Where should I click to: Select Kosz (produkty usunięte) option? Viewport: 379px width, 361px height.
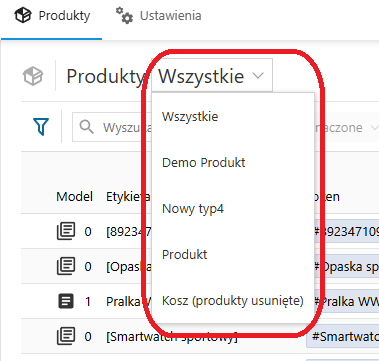click(233, 301)
